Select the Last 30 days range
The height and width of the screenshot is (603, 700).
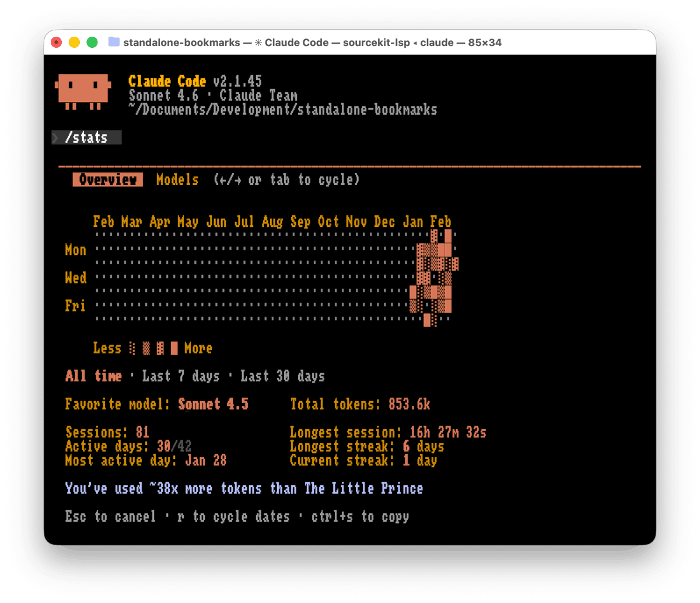click(282, 376)
